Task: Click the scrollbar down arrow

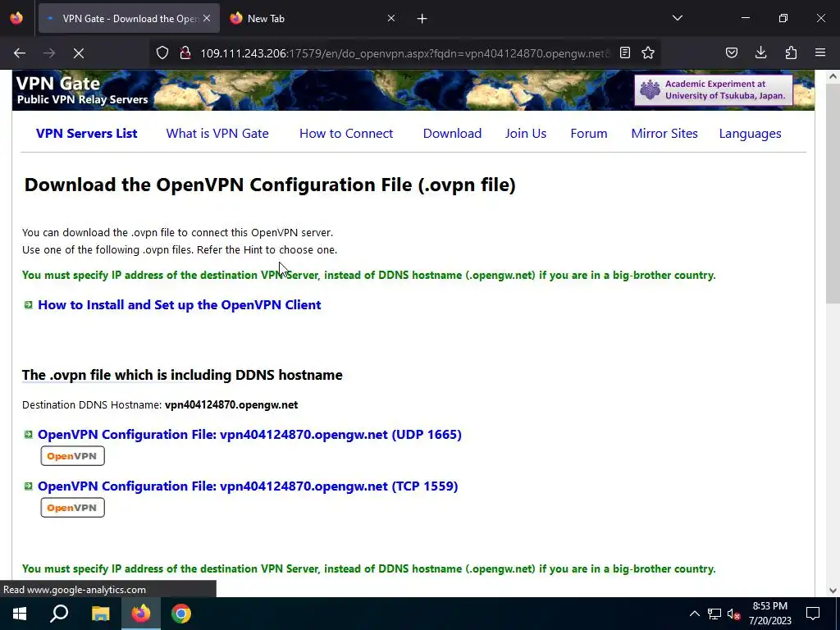Action: (x=833, y=591)
